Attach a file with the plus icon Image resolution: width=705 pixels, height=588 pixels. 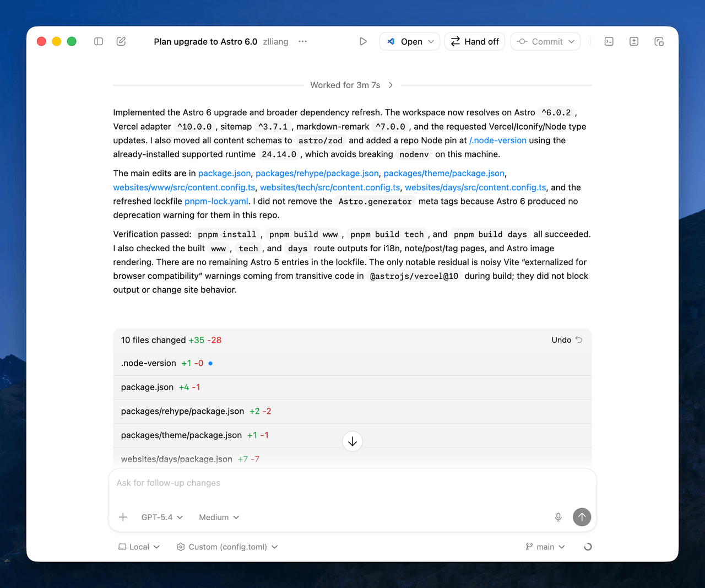(123, 517)
